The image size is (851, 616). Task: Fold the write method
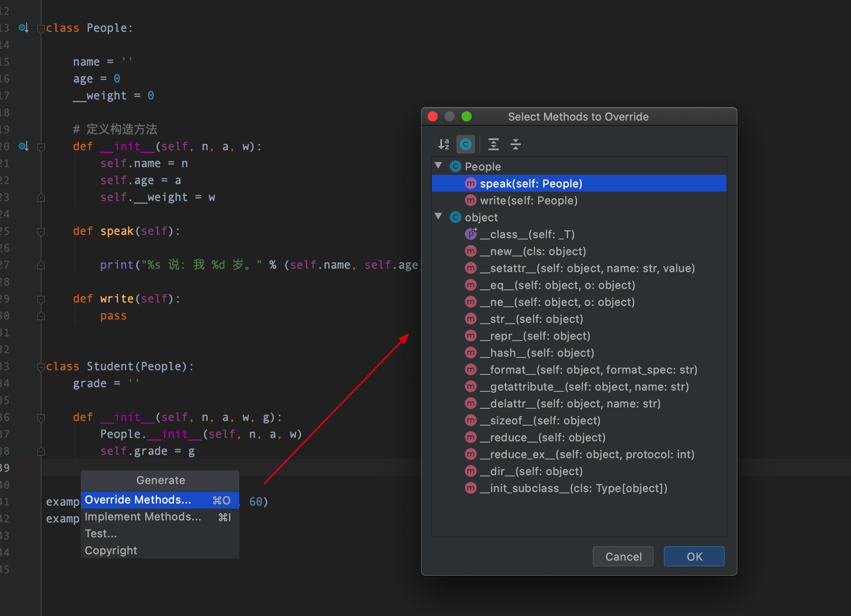pos(41,300)
